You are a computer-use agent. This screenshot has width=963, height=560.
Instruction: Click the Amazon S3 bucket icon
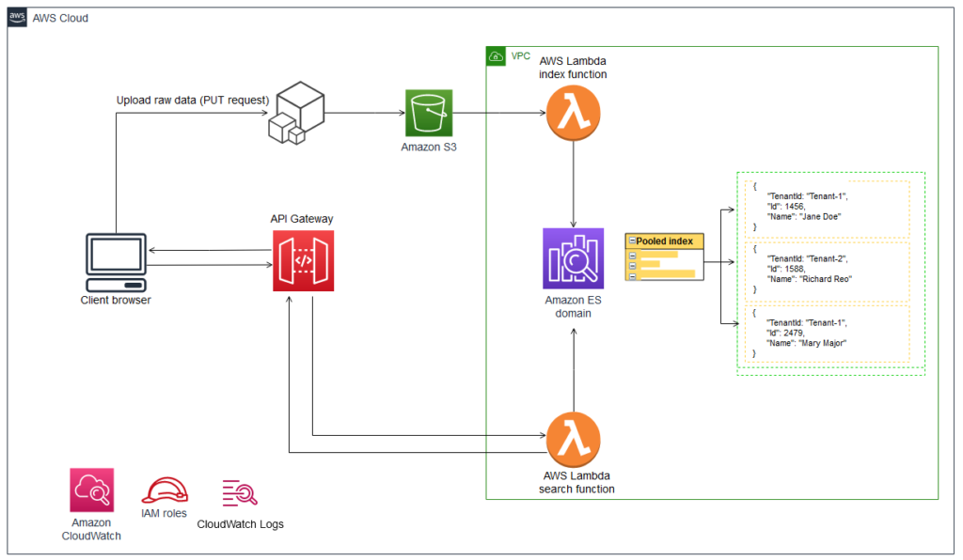tap(429, 113)
